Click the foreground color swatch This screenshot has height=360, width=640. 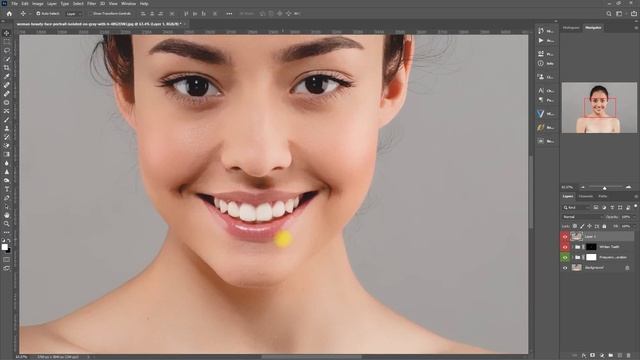click(x=4, y=247)
